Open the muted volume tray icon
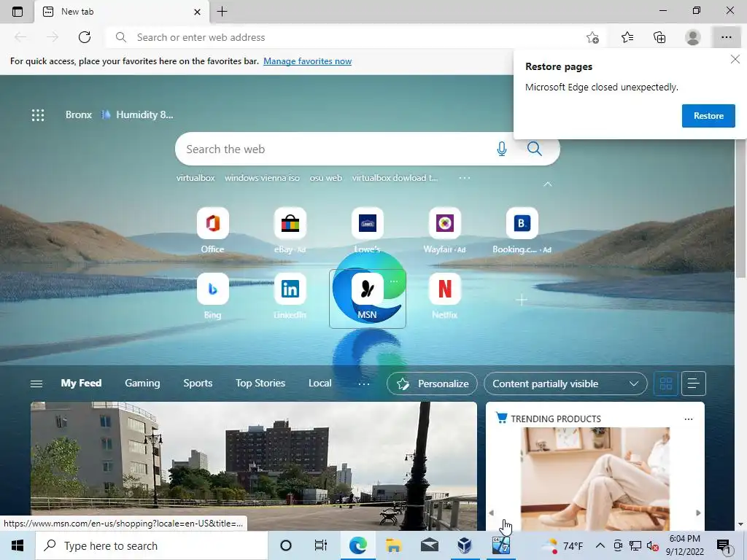This screenshot has width=747, height=560. pyautogui.click(x=652, y=545)
